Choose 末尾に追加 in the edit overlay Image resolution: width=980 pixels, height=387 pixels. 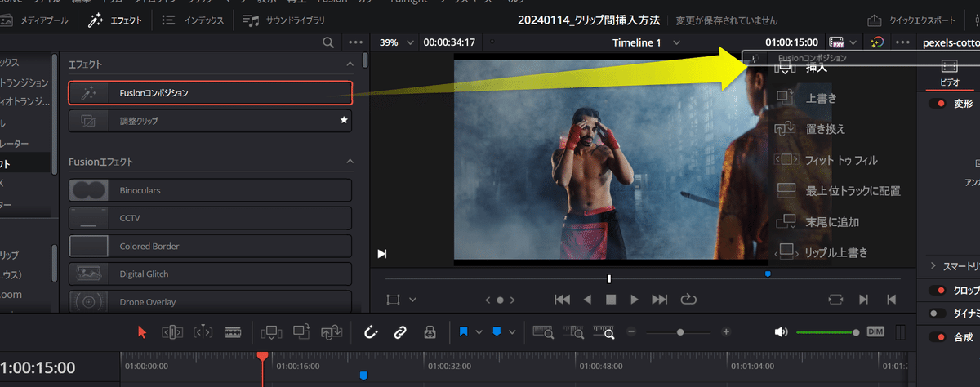[x=831, y=221]
